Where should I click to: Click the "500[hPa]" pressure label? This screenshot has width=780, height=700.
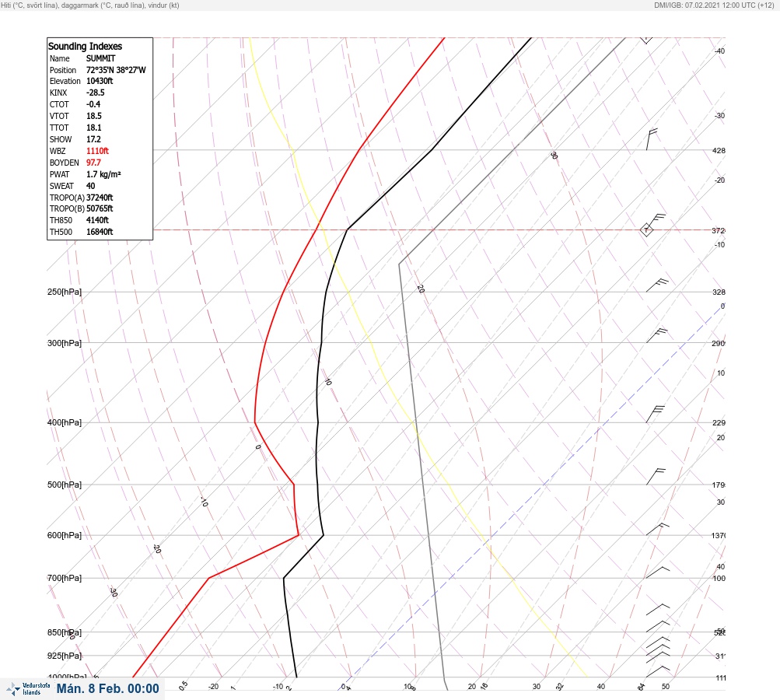65,485
